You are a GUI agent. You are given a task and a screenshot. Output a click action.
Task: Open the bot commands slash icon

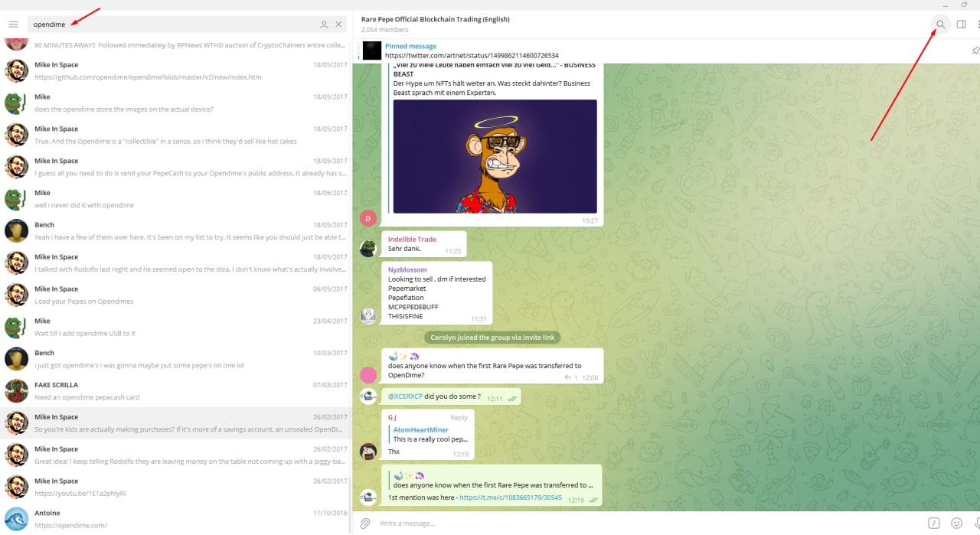coord(933,524)
